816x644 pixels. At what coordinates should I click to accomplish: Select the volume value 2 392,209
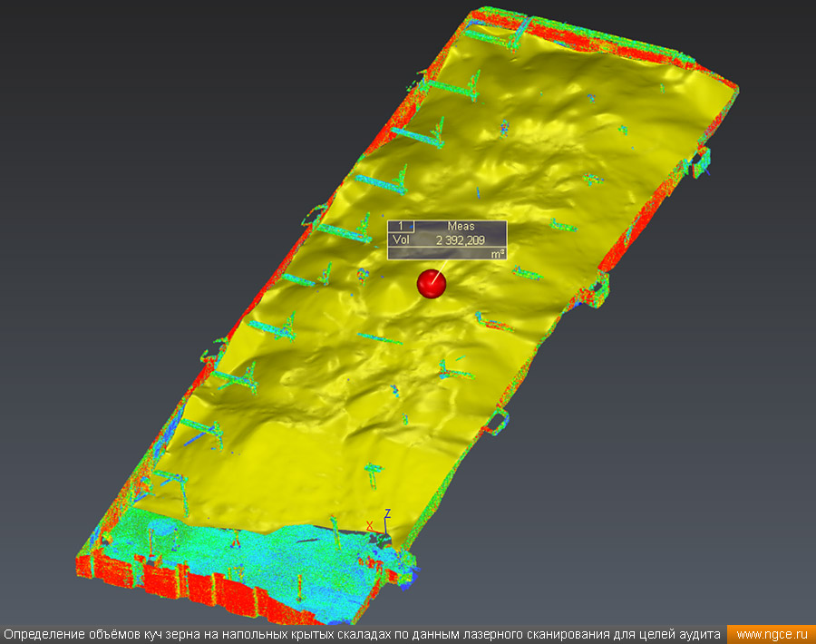point(460,240)
